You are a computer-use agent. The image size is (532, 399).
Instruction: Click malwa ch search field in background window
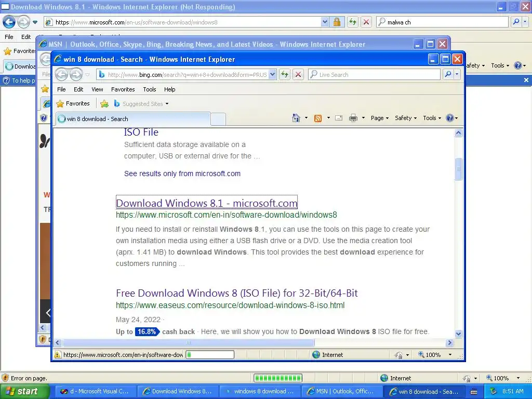point(442,22)
